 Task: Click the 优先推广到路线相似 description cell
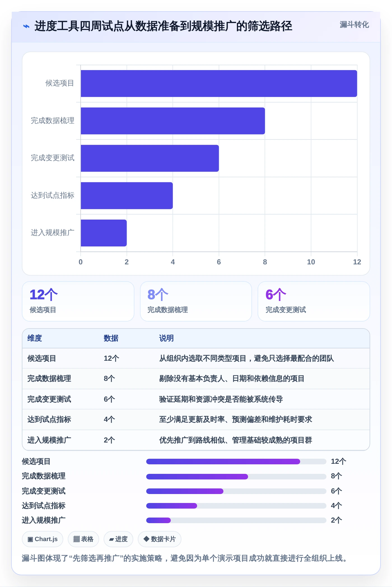235,440
